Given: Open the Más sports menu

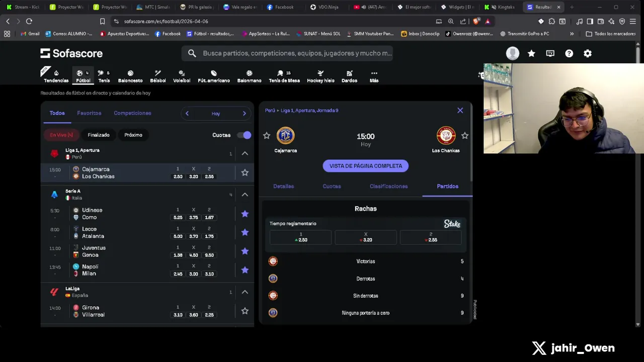Looking at the screenshot, I should click(x=374, y=76).
